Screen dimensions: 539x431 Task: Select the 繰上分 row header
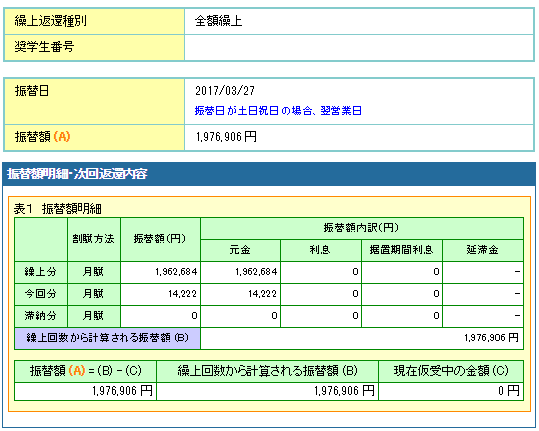[41, 272]
